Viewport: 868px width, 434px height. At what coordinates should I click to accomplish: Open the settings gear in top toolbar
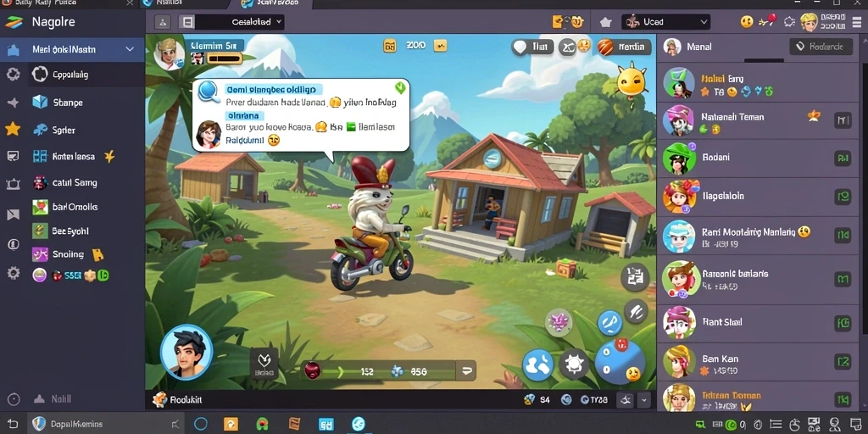pos(789,22)
